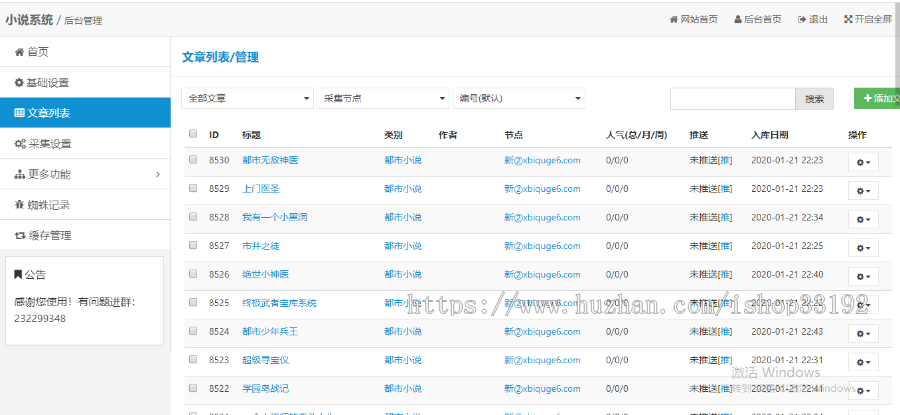Viewport: 900px width, 415px height.
Task: Open article 都市少年兵王
Action: (x=270, y=332)
